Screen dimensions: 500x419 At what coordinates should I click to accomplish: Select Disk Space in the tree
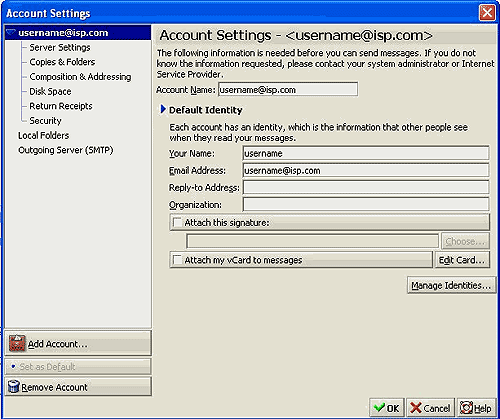coord(50,91)
